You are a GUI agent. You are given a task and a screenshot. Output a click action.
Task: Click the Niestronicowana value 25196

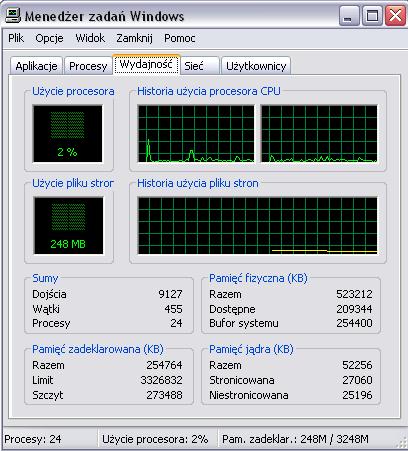pos(357,395)
